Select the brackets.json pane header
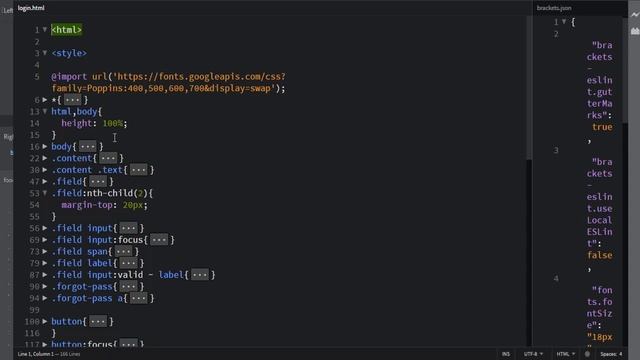The height and width of the screenshot is (360, 640). (554, 8)
